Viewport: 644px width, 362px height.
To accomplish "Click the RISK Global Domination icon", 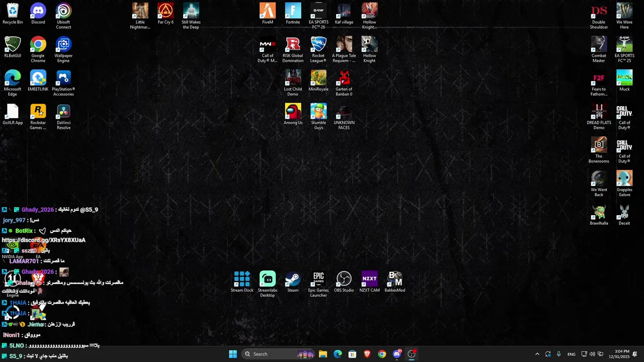I will coord(293,49).
